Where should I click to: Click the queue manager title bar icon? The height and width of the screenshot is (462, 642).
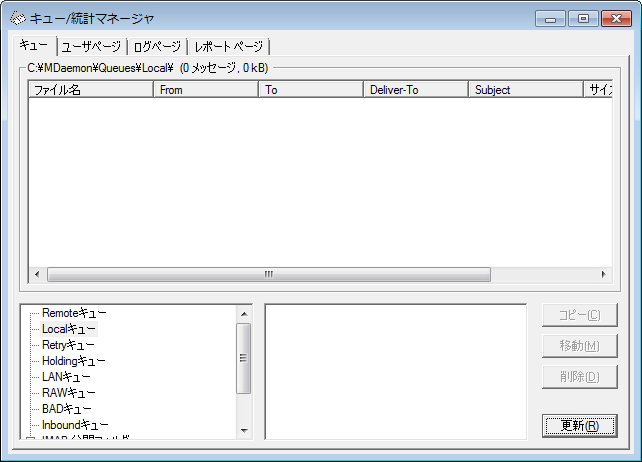18,18
